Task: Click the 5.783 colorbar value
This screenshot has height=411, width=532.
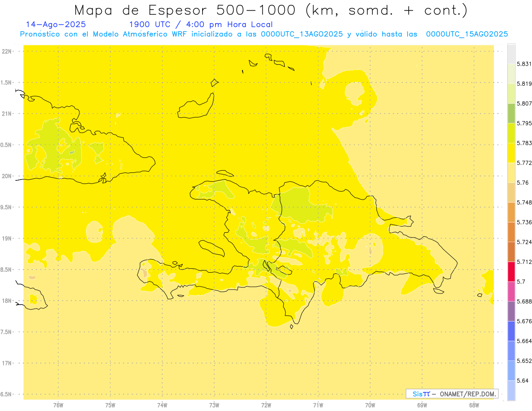Action: point(524,143)
